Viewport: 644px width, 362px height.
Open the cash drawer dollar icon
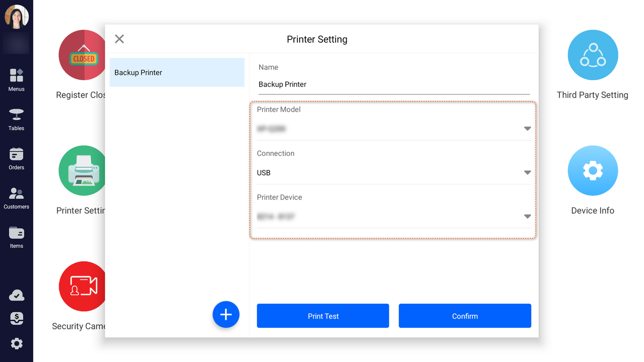click(x=17, y=319)
